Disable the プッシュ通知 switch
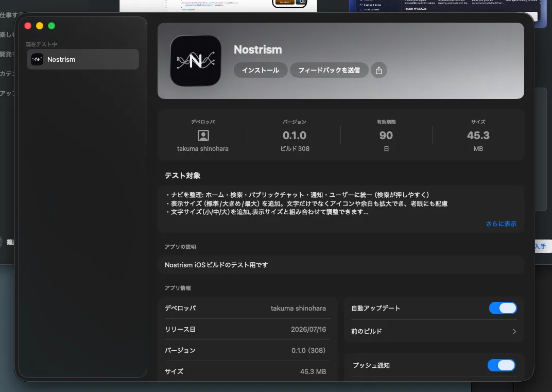This screenshot has width=552, height=392. click(x=502, y=365)
